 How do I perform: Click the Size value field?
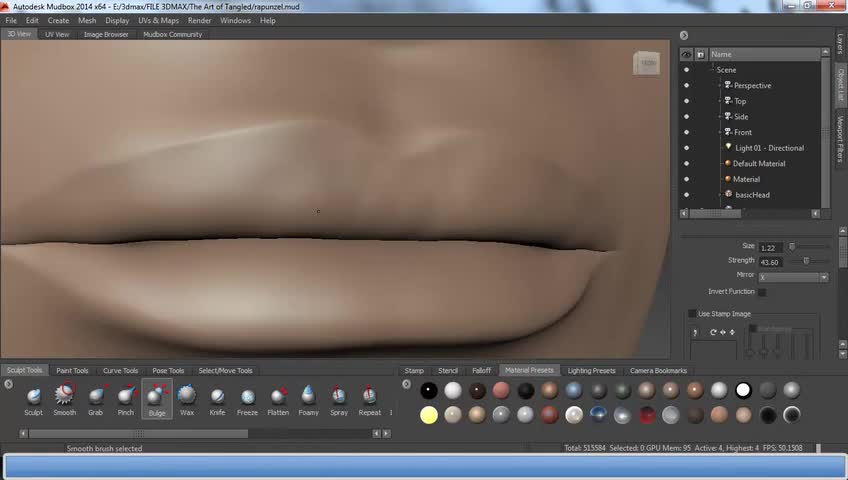click(x=771, y=248)
